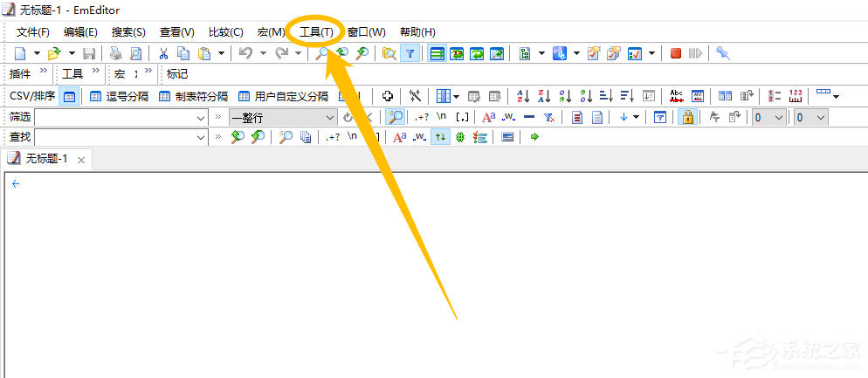Open the 一整行 column dropdown
Image resolution: width=868 pixels, height=378 pixels.
pos(330,118)
